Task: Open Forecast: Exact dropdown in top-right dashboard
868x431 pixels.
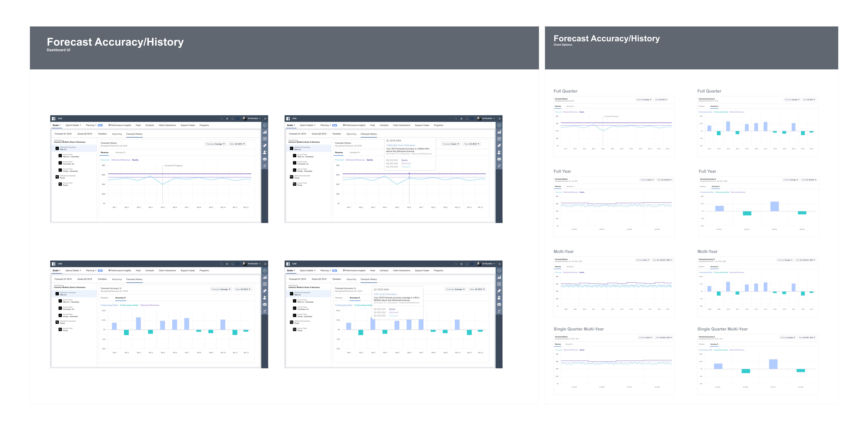Action: [x=451, y=144]
